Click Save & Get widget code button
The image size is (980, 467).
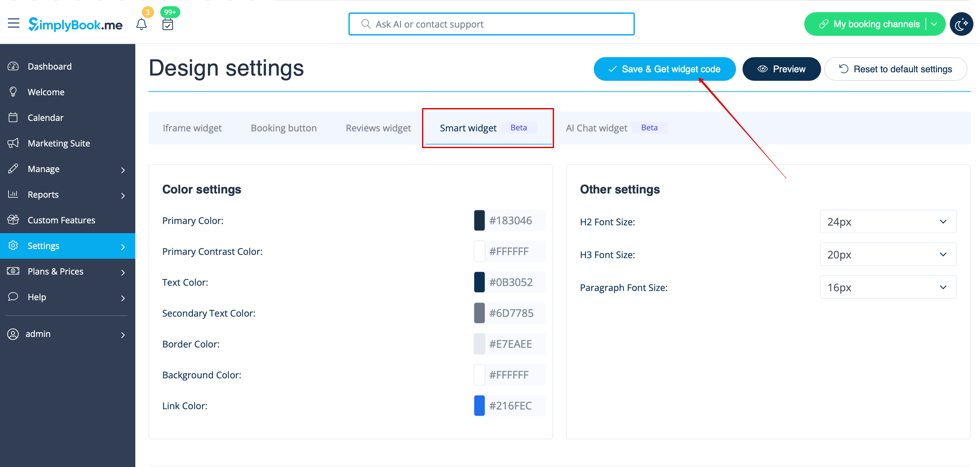tap(664, 69)
